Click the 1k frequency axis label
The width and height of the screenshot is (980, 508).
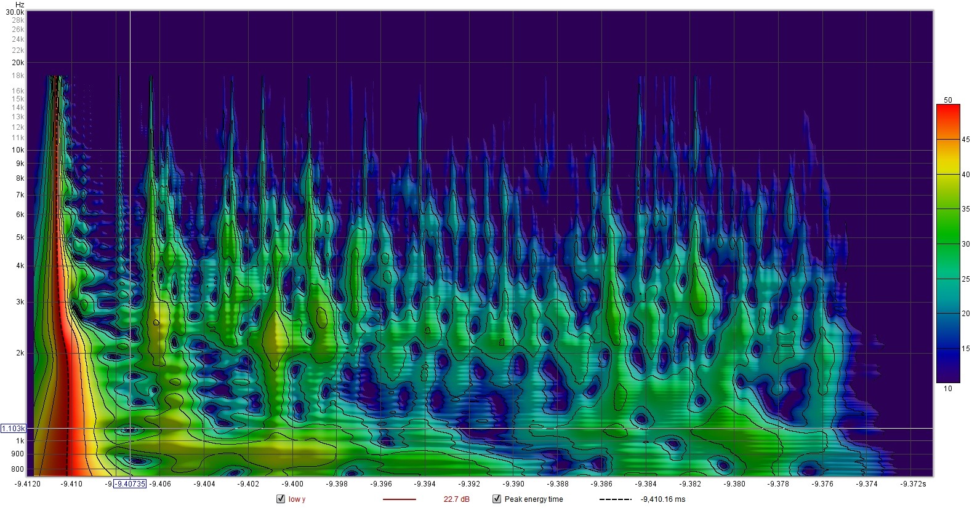tap(20, 441)
